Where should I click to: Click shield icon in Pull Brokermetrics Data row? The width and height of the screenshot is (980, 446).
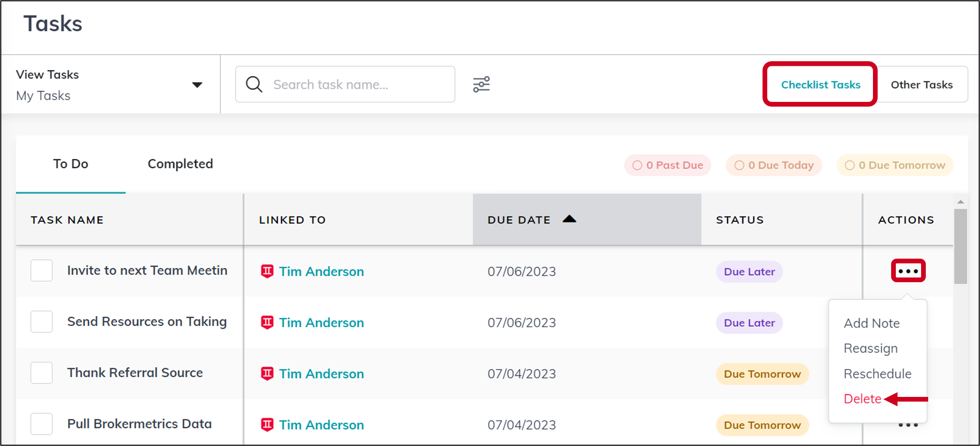267,425
